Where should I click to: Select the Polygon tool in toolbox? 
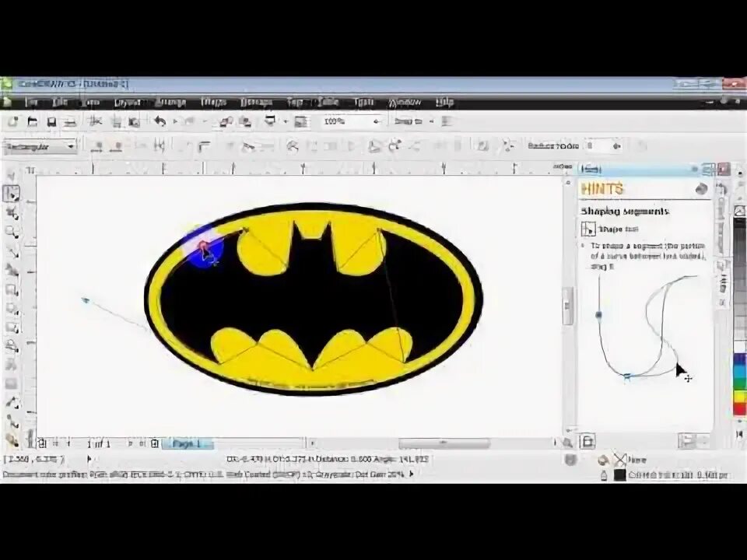click(12, 328)
